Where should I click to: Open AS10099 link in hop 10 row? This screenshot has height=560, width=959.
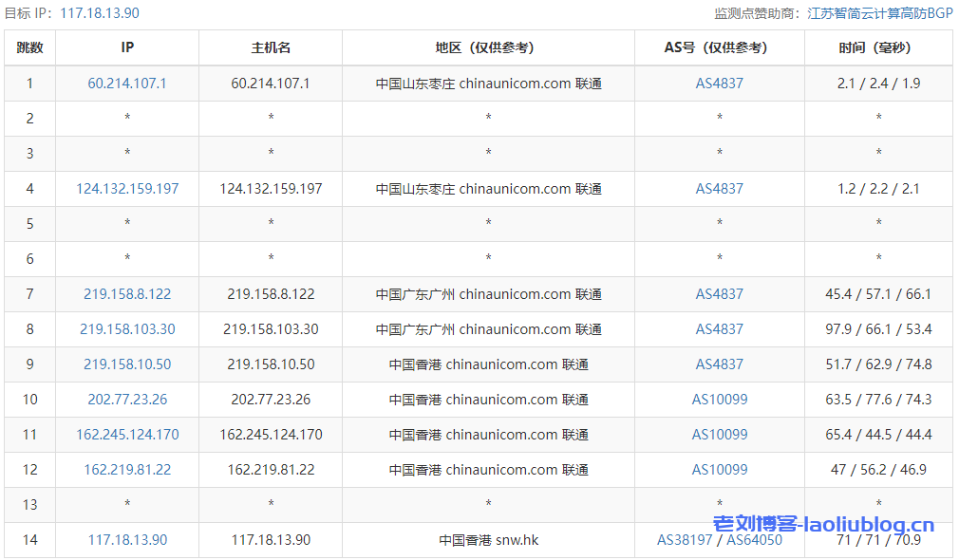point(720,400)
